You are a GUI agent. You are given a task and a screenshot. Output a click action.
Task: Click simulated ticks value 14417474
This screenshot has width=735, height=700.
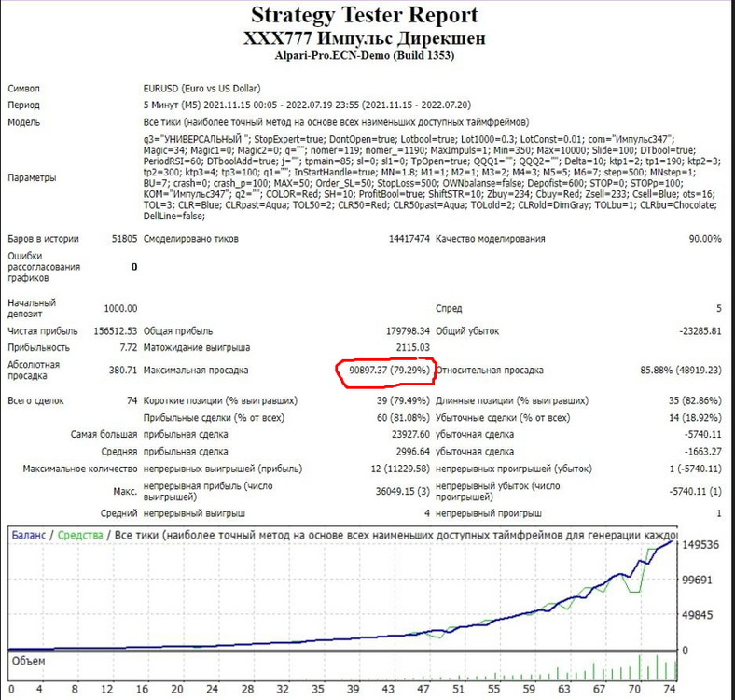click(409, 239)
